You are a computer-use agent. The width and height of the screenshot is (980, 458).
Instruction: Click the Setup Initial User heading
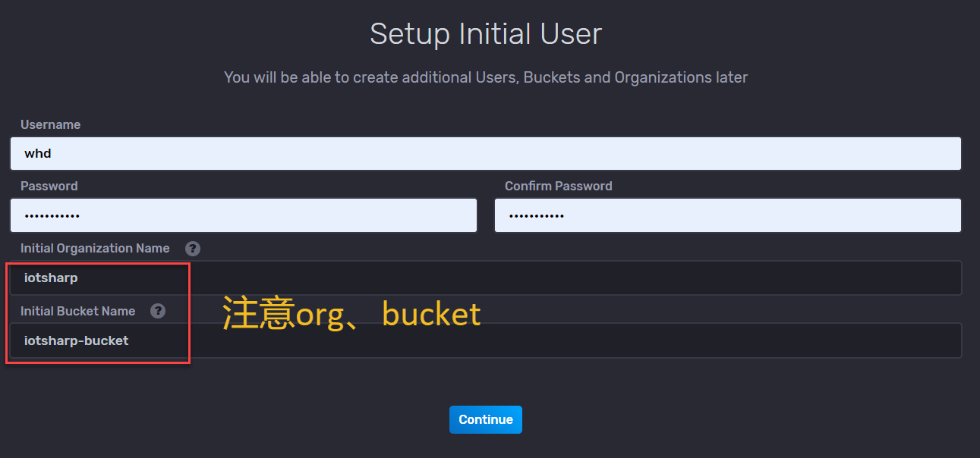[485, 33]
